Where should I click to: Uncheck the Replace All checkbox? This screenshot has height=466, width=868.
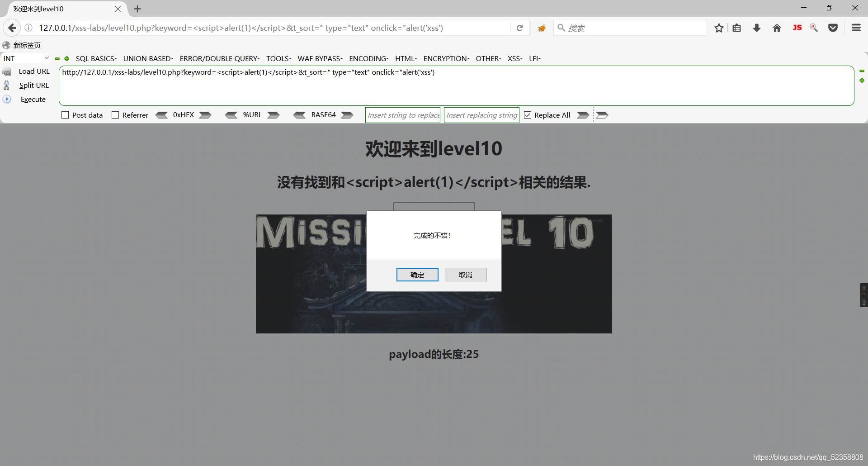(528, 115)
